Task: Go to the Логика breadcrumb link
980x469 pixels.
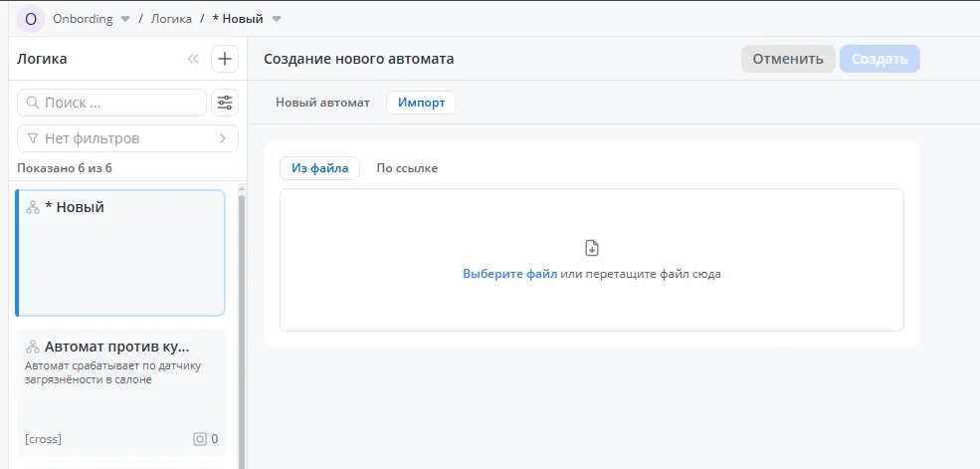Action: [x=171, y=19]
